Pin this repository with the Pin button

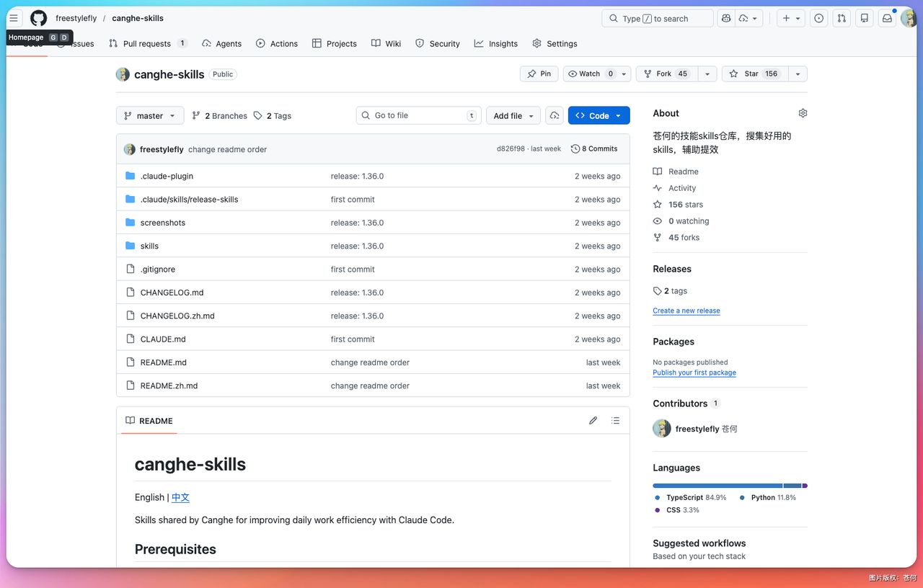[x=539, y=73]
